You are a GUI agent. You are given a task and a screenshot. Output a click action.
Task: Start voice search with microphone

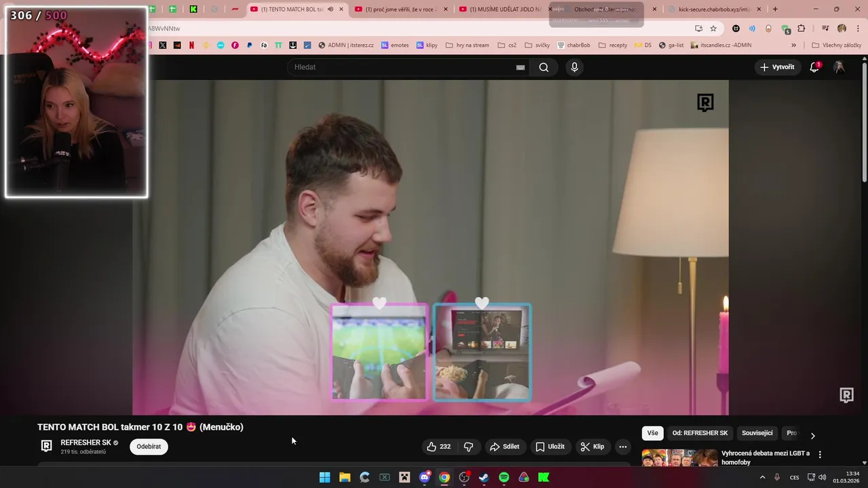(574, 67)
